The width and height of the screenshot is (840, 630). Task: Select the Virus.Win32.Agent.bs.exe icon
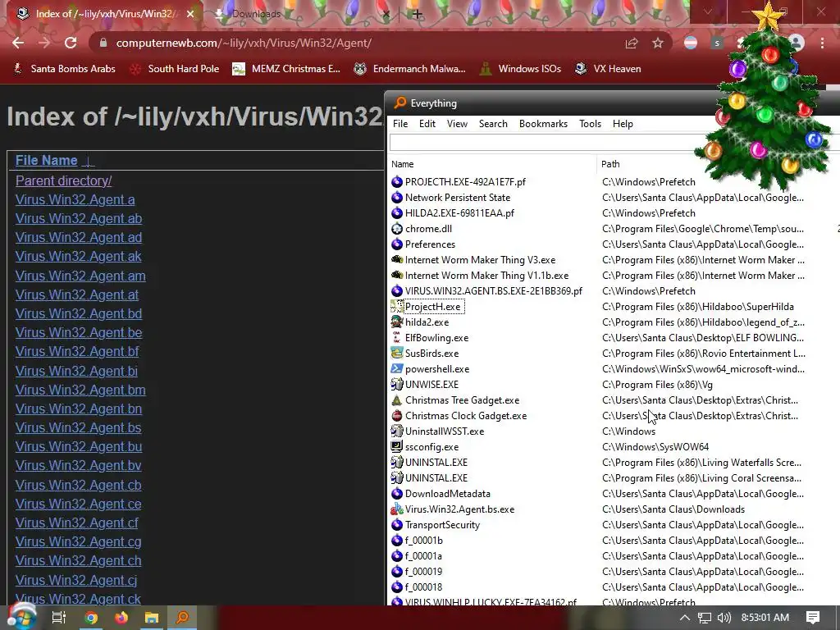397,509
